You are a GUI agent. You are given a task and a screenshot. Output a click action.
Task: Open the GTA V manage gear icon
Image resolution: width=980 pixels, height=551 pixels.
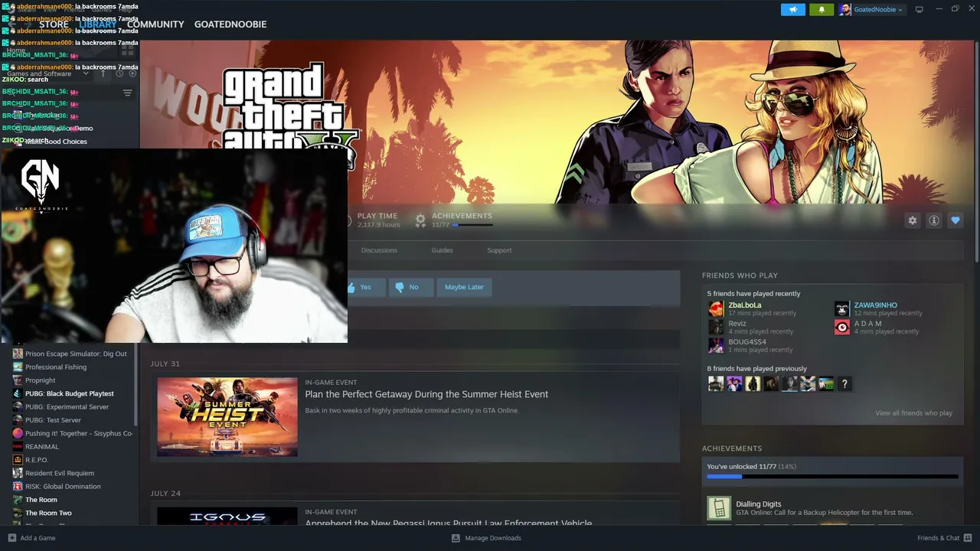912,220
